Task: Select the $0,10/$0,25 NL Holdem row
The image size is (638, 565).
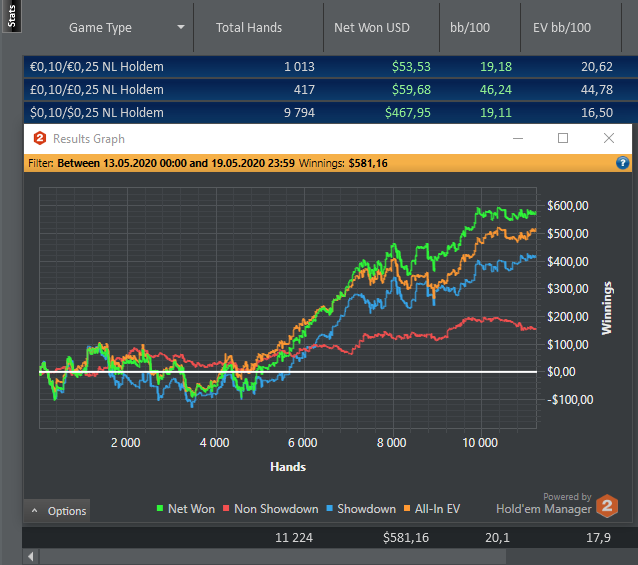Action: click(330, 113)
